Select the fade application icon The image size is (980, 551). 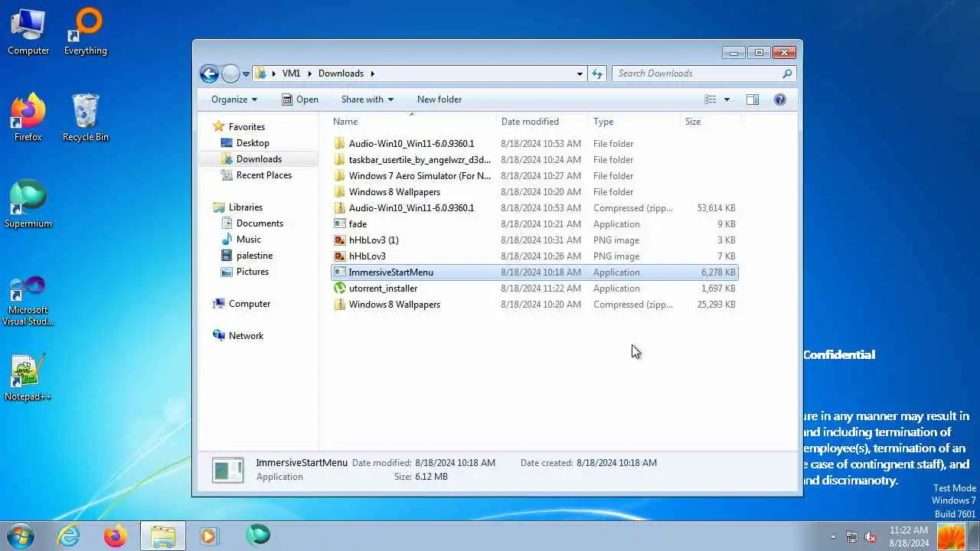tap(340, 224)
